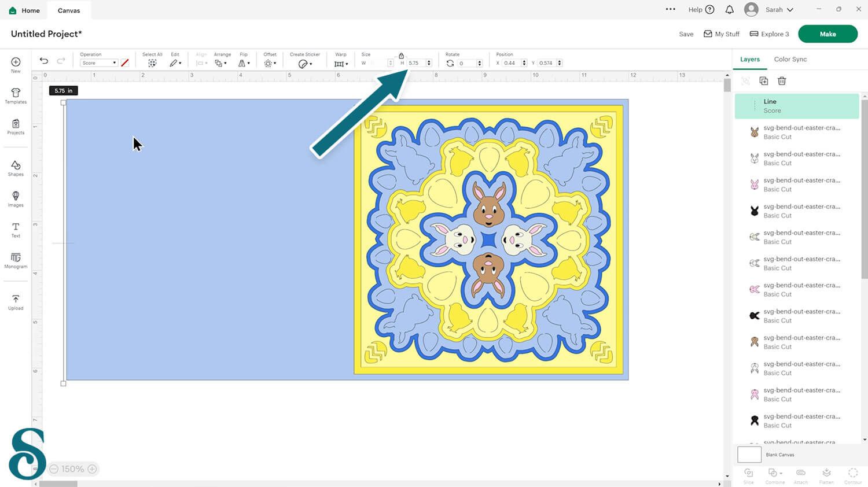The width and height of the screenshot is (868, 487).
Task: Open the Operation dropdown showing Score
Action: (98, 63)
